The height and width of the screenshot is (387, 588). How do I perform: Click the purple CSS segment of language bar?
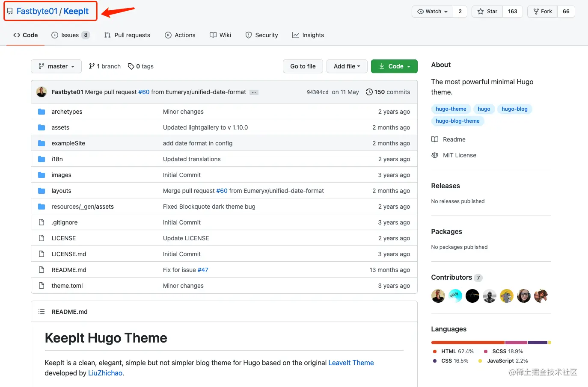coord(538,343)
